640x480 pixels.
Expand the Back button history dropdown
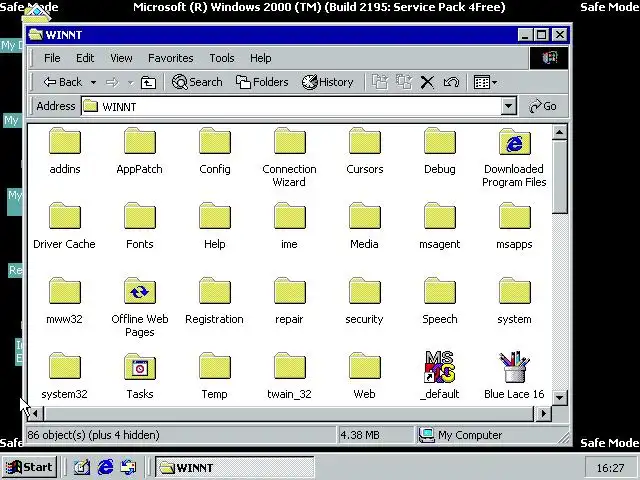93,82
